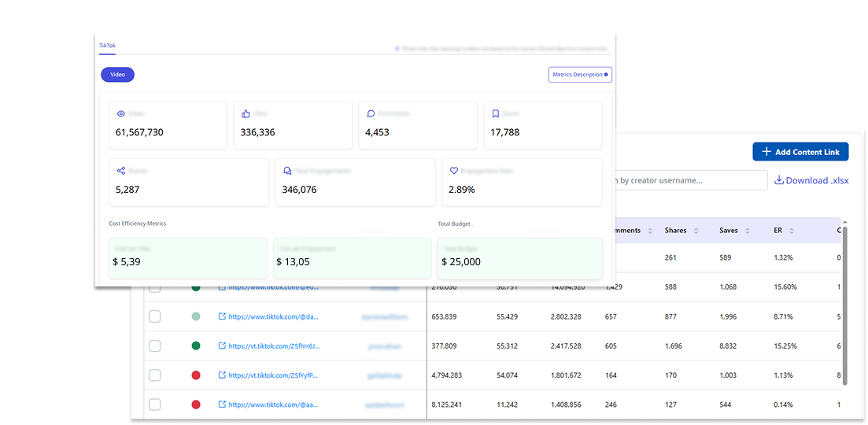868x425 pixels.
Task: Click the red status dot in 4,794,283 row
Action: (x=195, y=375)
